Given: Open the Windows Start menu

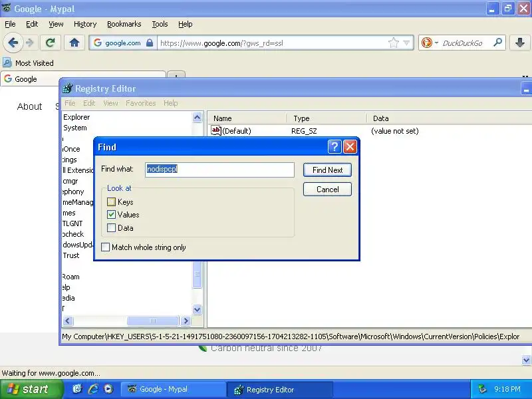Looking at the screenshot, I should [x=31, y=389].
